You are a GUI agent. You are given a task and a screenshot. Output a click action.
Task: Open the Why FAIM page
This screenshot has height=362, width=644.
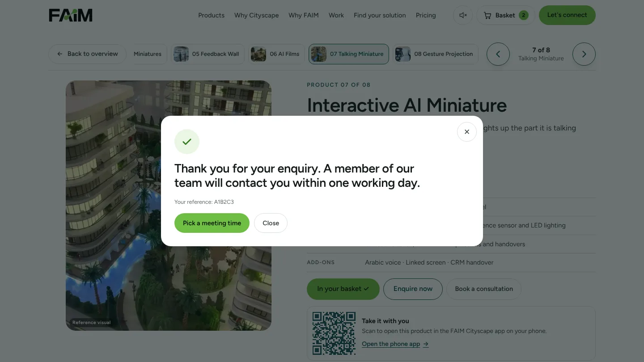click(304, 15)
